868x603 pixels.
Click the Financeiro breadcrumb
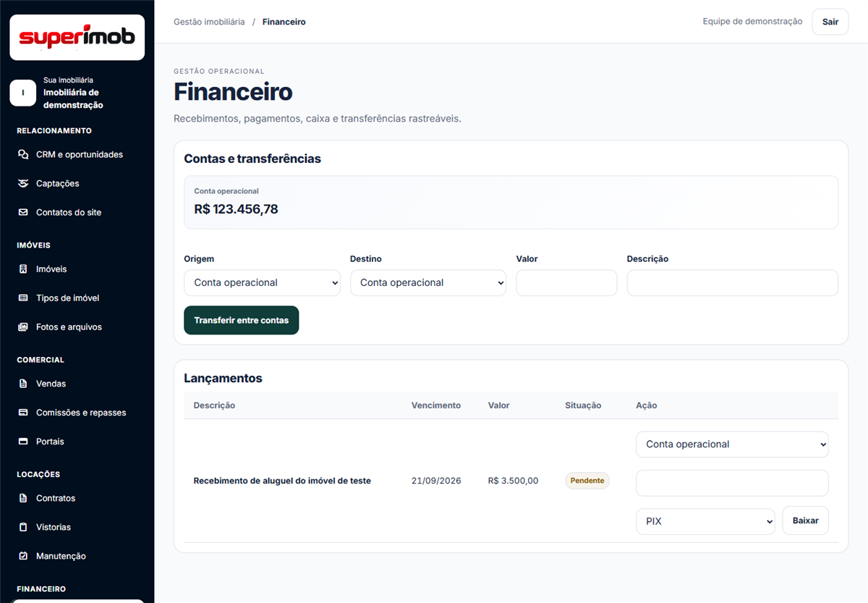point(284,22)
